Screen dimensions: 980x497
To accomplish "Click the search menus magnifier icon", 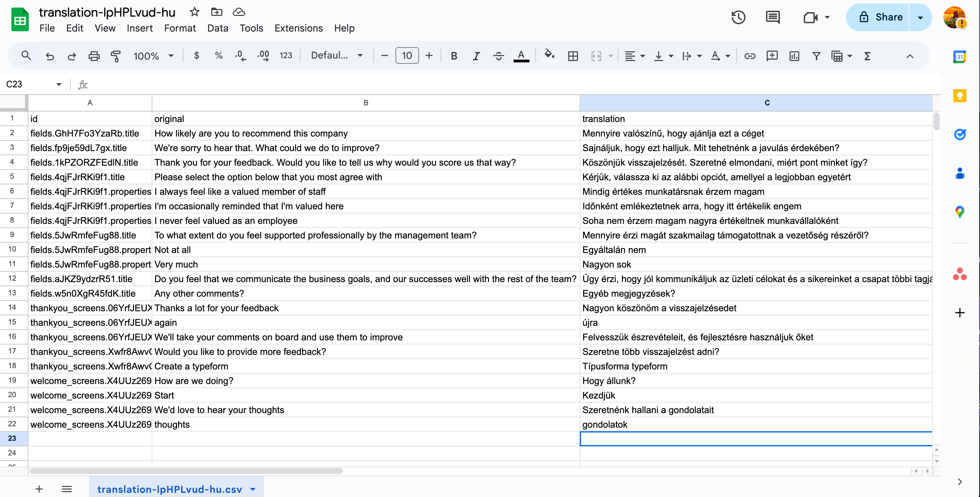I will [x=26, y=56].
